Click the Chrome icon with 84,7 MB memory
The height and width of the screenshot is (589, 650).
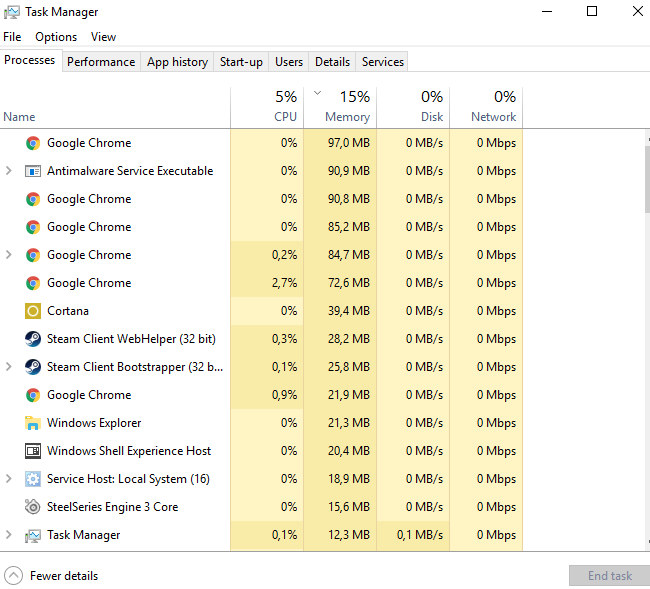33,255
